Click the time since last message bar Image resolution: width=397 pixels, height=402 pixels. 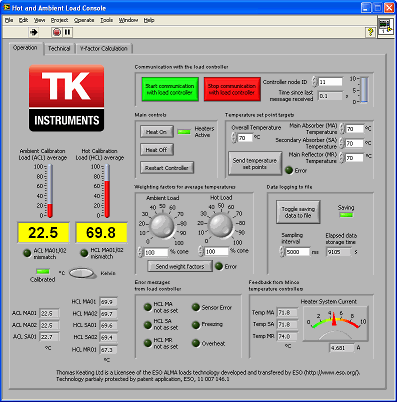(x=364, y=90)
